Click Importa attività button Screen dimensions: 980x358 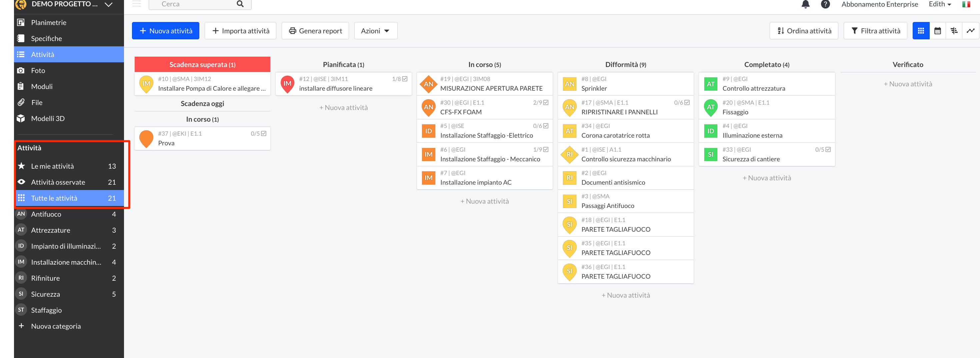[240, 31]
